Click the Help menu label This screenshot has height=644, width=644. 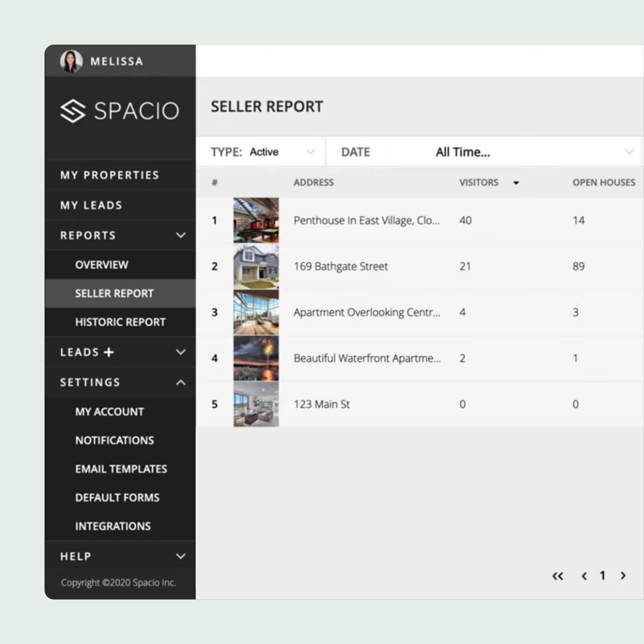tap(75, 556)
